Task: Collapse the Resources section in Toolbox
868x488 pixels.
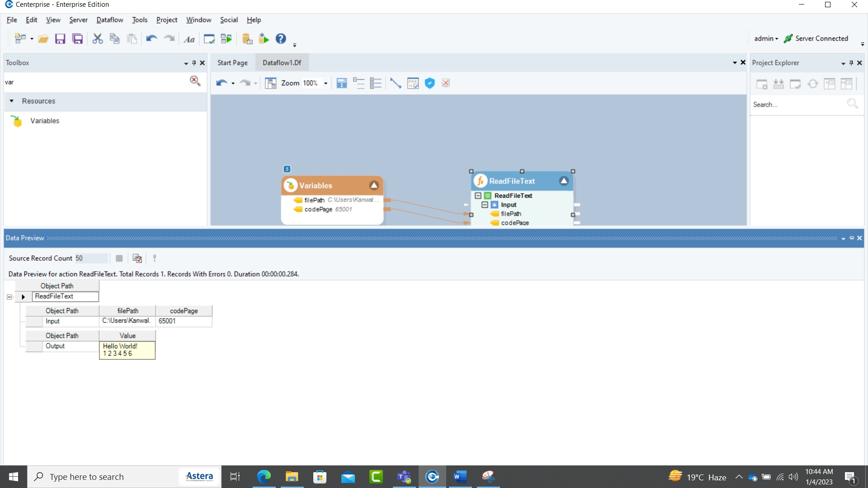Action: [12, 101]
